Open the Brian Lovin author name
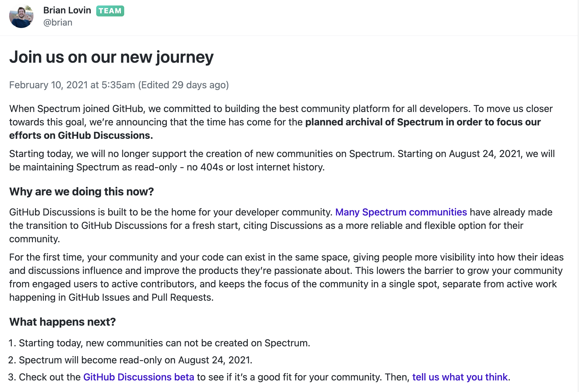 pos(67,10)
